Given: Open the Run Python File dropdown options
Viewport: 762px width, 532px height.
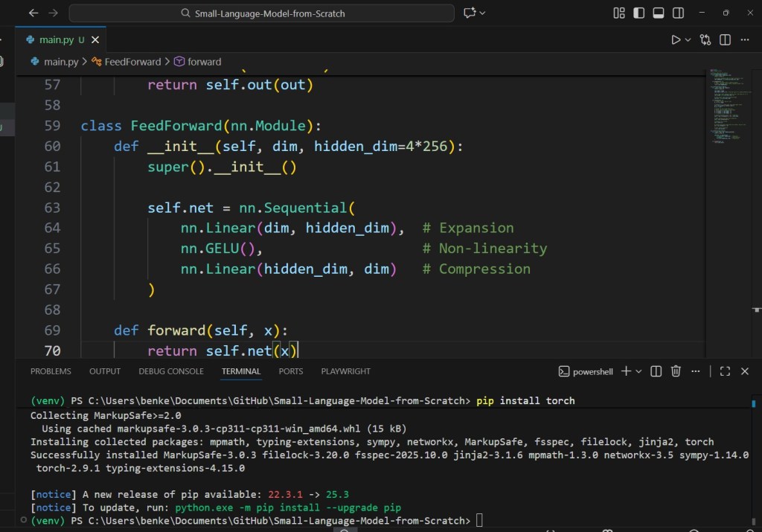Looking at the screenshot, I should (x=689, y=39).
